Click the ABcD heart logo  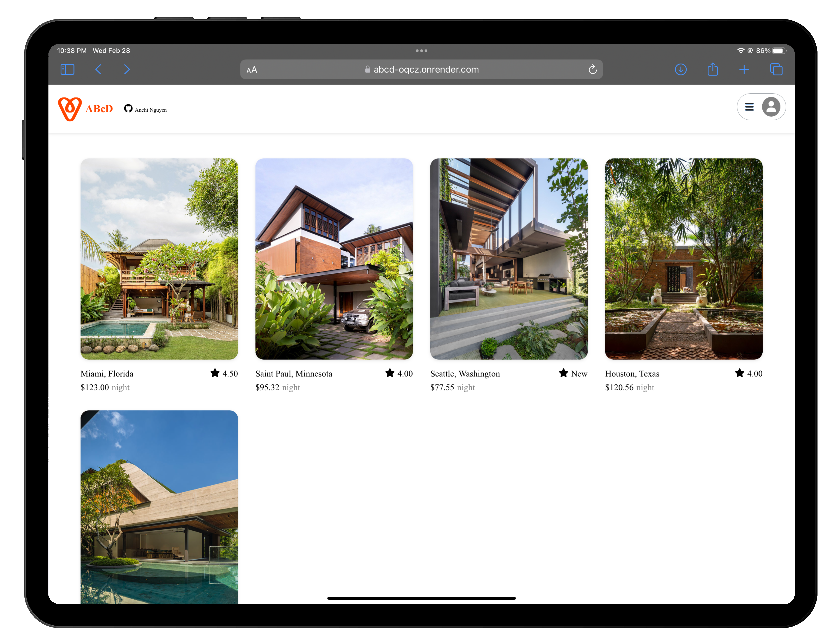click(70, 109)
